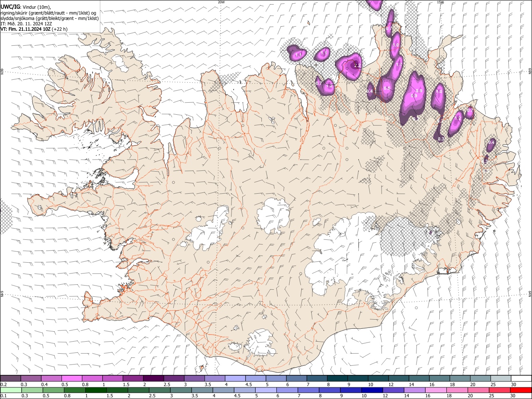Click the 'Vindur (10m)' description text
The image size is (532, 399).
coord(37,7)
